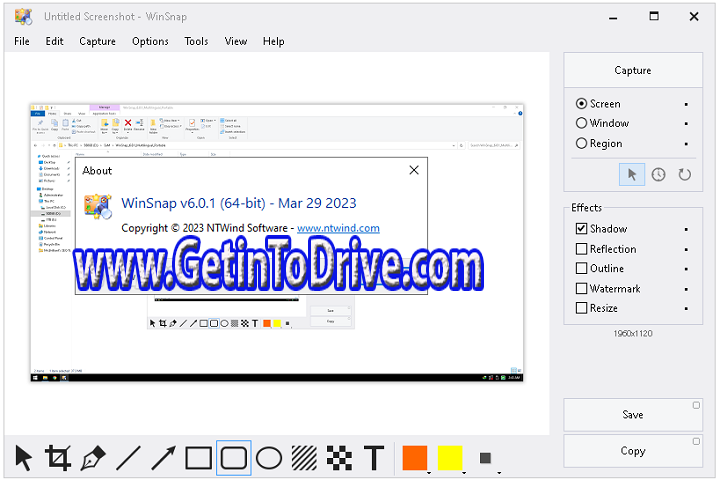Select the Arrow line tool
This screenshot has width=720, height=480.
(x=163, y=458)
